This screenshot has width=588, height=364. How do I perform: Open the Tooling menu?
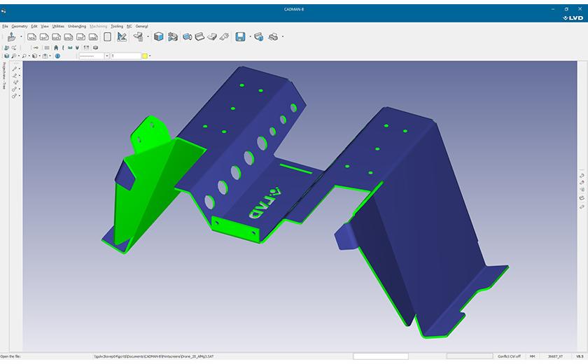point(117,26)
